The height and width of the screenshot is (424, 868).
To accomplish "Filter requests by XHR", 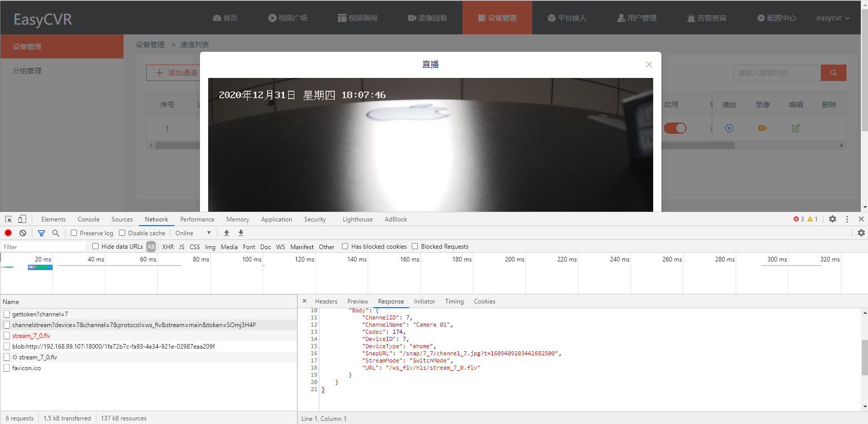I will coord(168,247).
